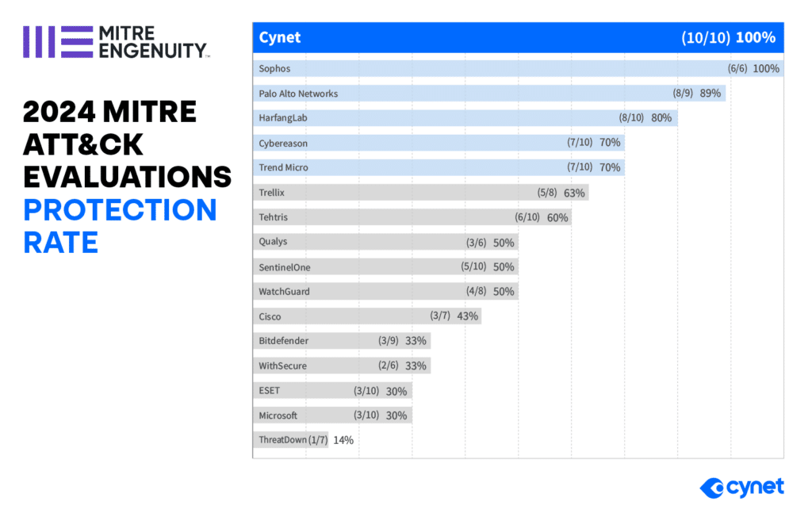812x513 pixels.
Task: Select the WatchGuard bar
Action: (385, 292)
